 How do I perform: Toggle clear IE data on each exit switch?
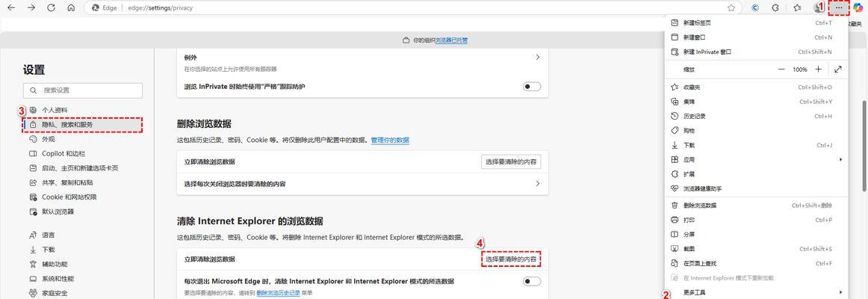(x=532, y=281)
